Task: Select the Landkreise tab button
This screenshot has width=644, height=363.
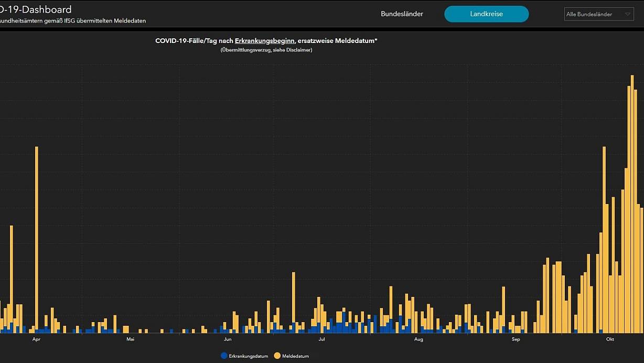Action: coord(486,14)
